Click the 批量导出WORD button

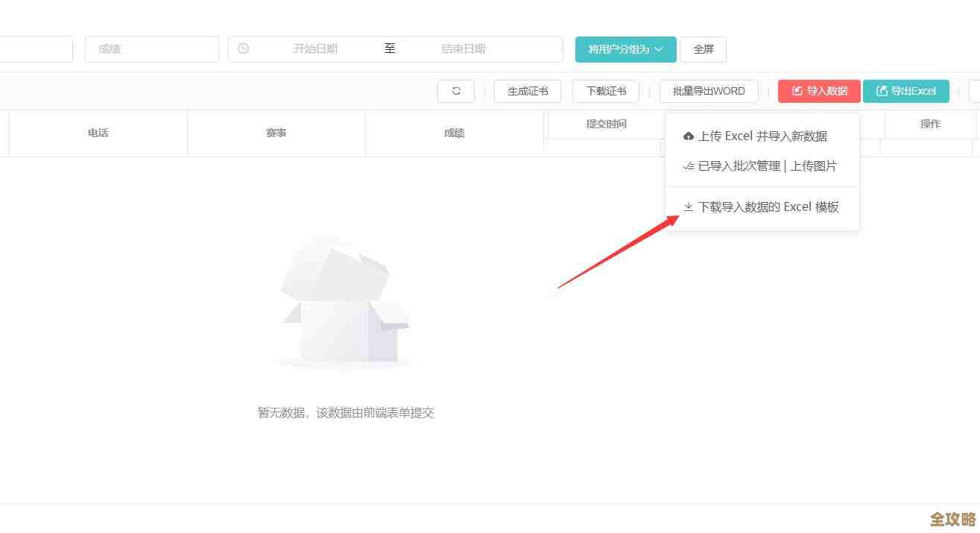click(x=709, y=91)
